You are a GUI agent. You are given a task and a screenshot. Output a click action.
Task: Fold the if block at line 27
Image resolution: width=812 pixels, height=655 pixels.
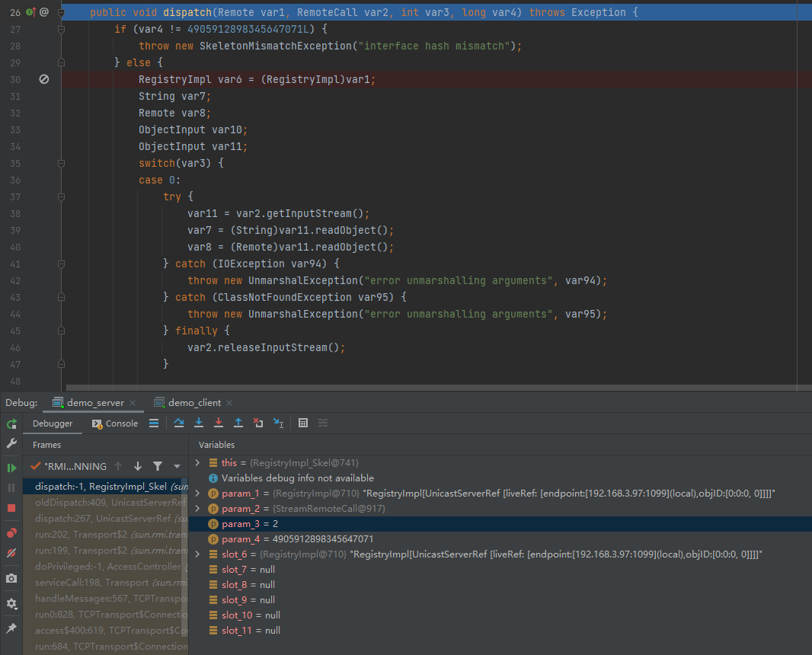(x=61, y=29)
